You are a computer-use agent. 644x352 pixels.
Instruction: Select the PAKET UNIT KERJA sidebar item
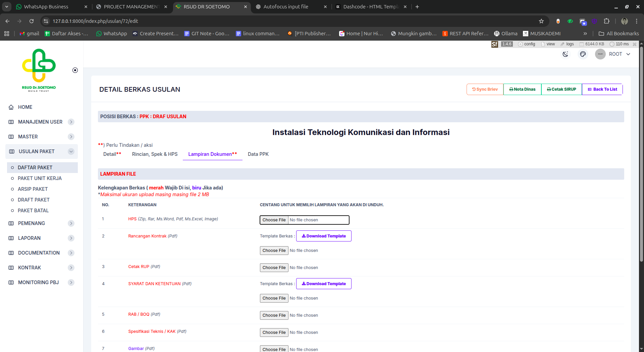[40, 178]
